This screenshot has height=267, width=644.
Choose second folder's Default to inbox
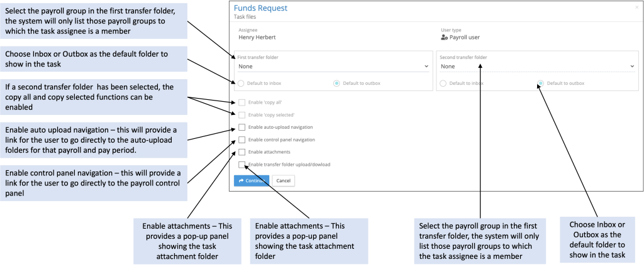click(444, 84)
